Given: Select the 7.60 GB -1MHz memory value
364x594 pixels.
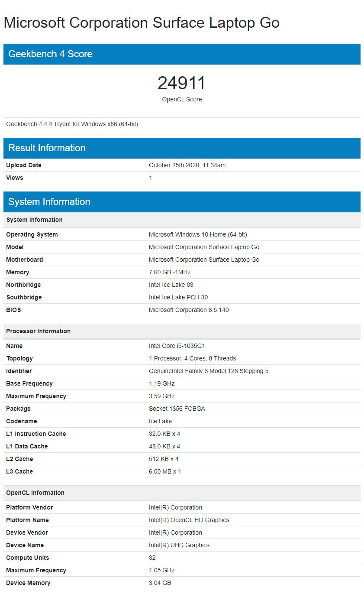Looking at the screenshot, I should pos(170,272).
